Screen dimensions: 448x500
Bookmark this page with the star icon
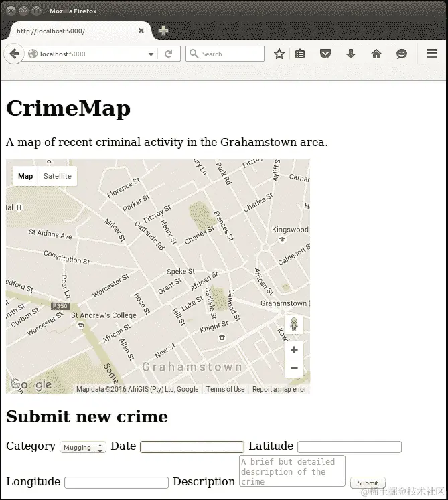pyautogui.click(x=279, y=54)
